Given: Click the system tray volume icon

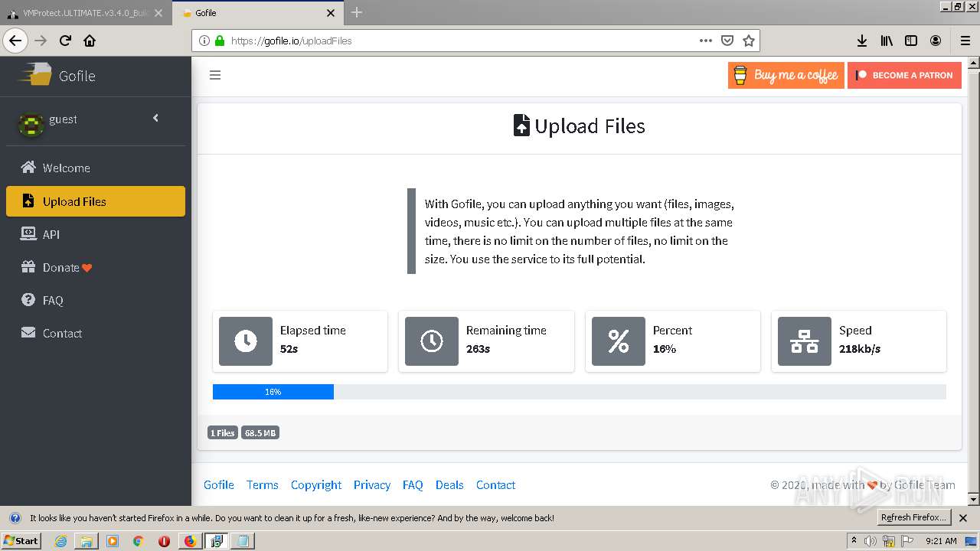Looking at the screenshot, I should 871,541.
